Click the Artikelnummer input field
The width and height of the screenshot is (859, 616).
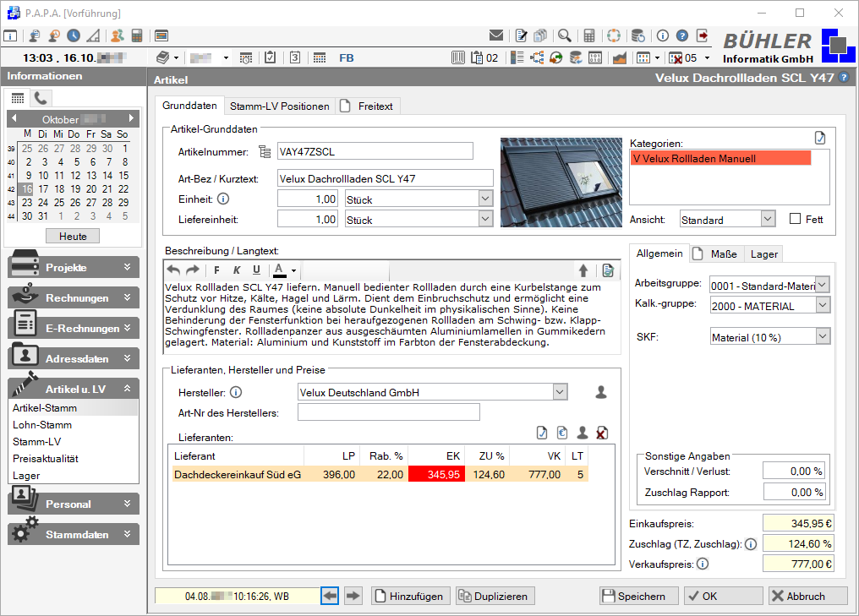(375, 151)
